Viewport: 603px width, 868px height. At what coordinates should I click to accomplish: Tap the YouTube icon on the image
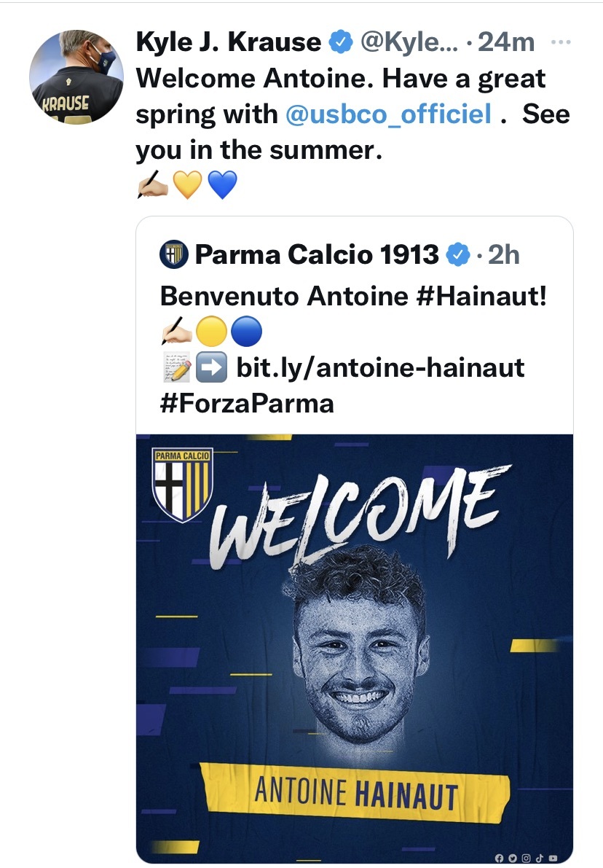coord(553,858)
